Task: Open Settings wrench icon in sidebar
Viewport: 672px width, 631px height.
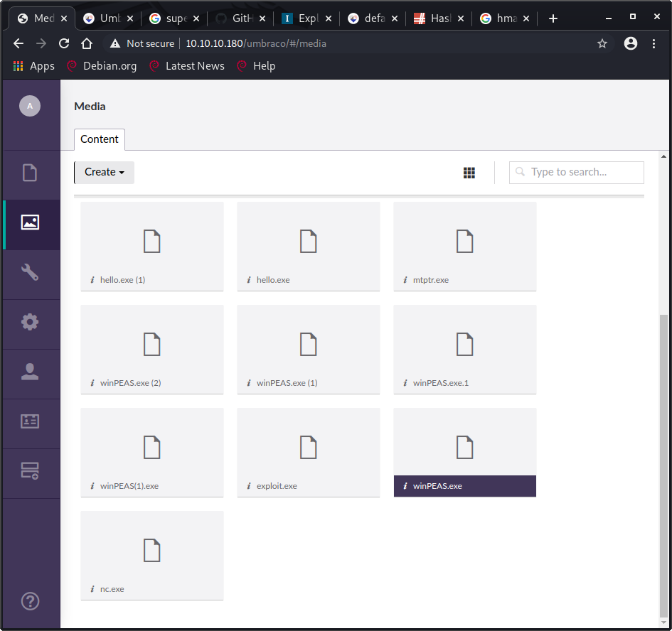Action: pos(30,272)
